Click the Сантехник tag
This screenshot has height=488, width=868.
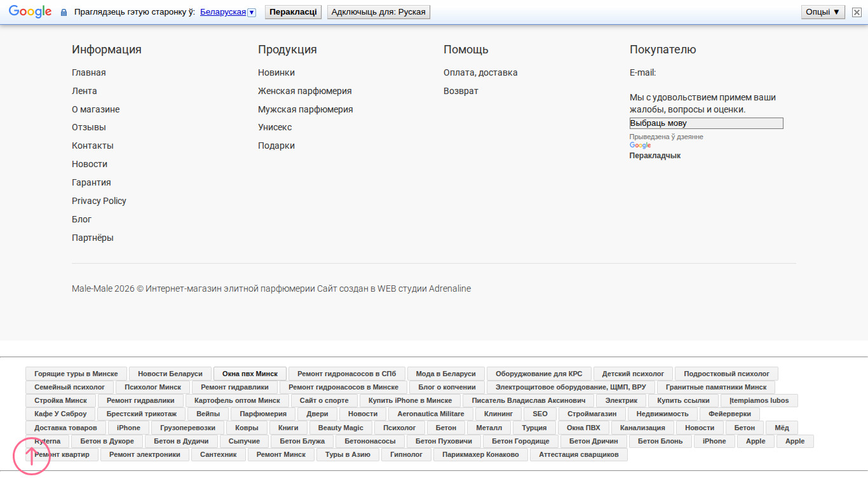(219, 454)
